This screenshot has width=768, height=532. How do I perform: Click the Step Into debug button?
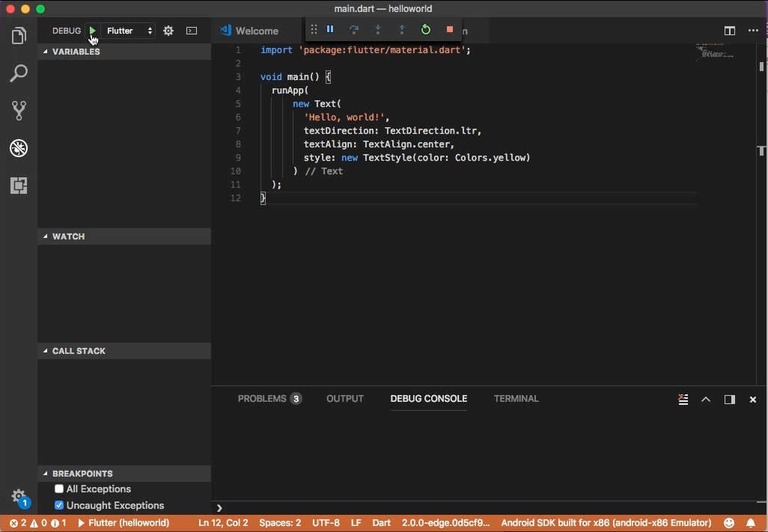377,29
